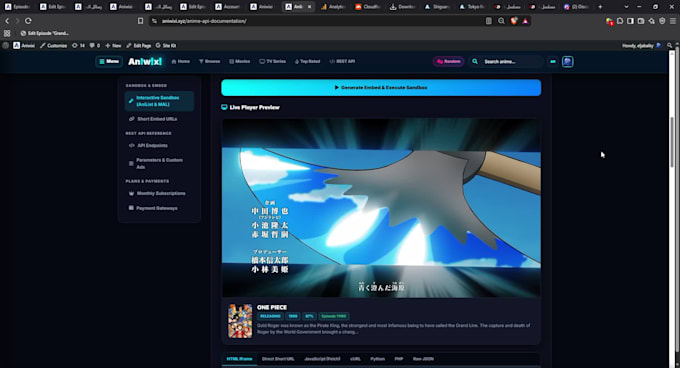Select the cURL code tab
The image size is (680, 368).
click(x=355, y=359)
